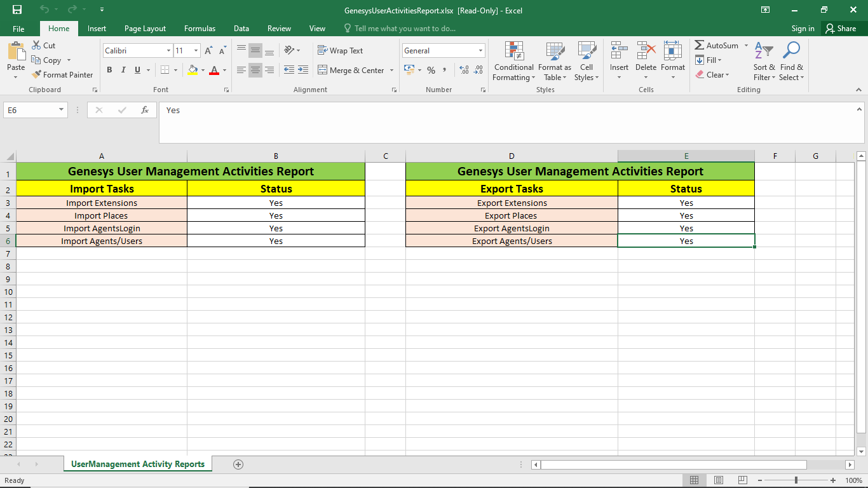Increase font size with large A icon
Image resolution: width=868 pixels, height=488 pixels.
point(208,51)
